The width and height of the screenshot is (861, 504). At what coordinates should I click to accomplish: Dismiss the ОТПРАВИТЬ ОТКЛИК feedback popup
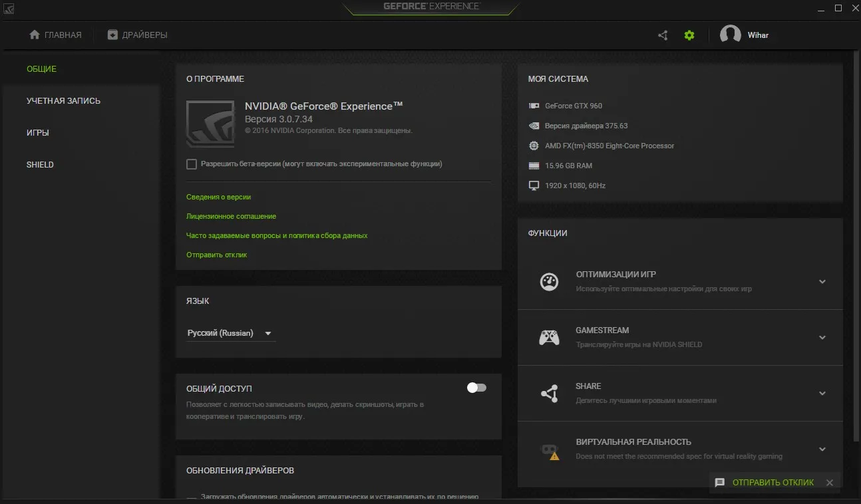point(829,483)
